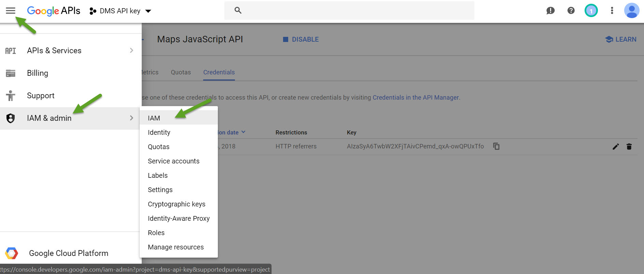Open the user account avatar
The width and height of the screenshot is (644, 274).
pos(632,11)
